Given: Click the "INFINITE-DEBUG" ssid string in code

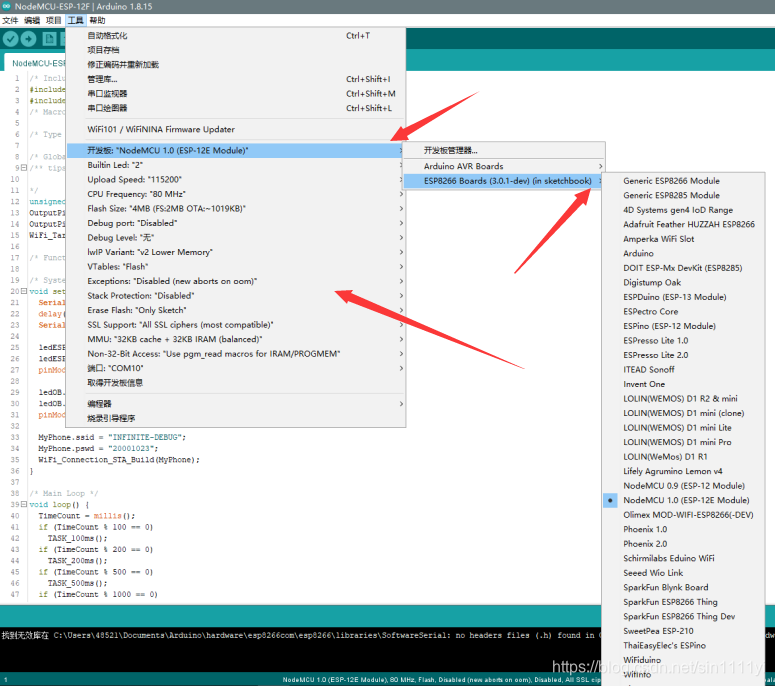Looking at the screenshot, I should (145, 437).
